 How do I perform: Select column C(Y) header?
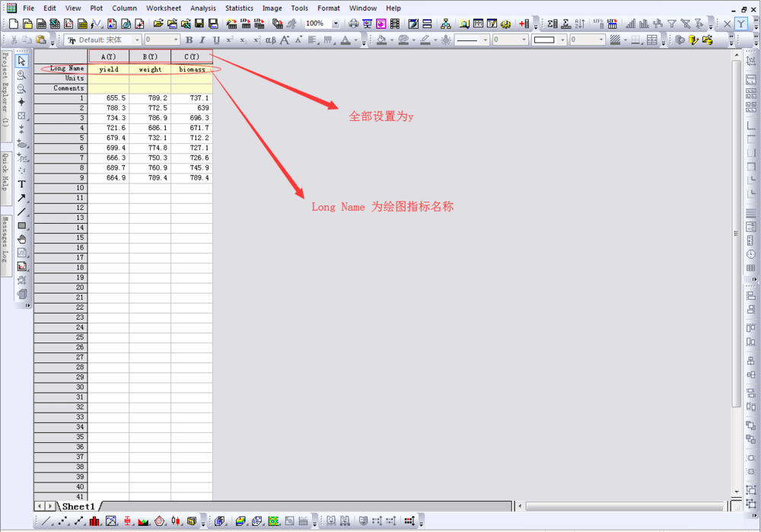point(192,56)
